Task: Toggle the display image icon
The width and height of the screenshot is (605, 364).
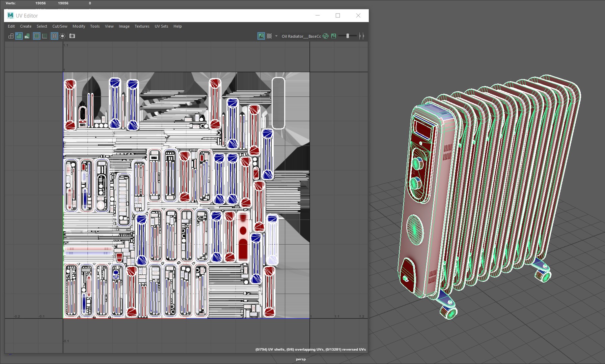Action: click(261, 36)
